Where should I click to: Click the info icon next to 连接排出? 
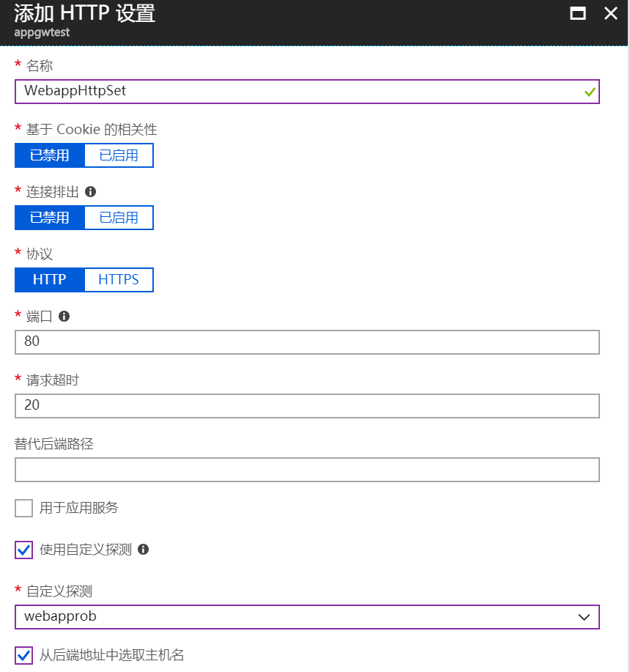click(x=91, y=191)
